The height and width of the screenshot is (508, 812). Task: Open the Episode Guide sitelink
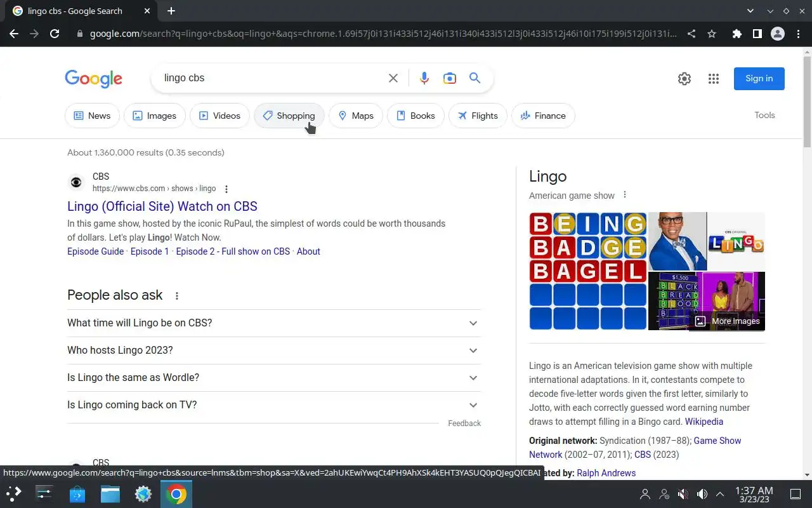[96, 251]
